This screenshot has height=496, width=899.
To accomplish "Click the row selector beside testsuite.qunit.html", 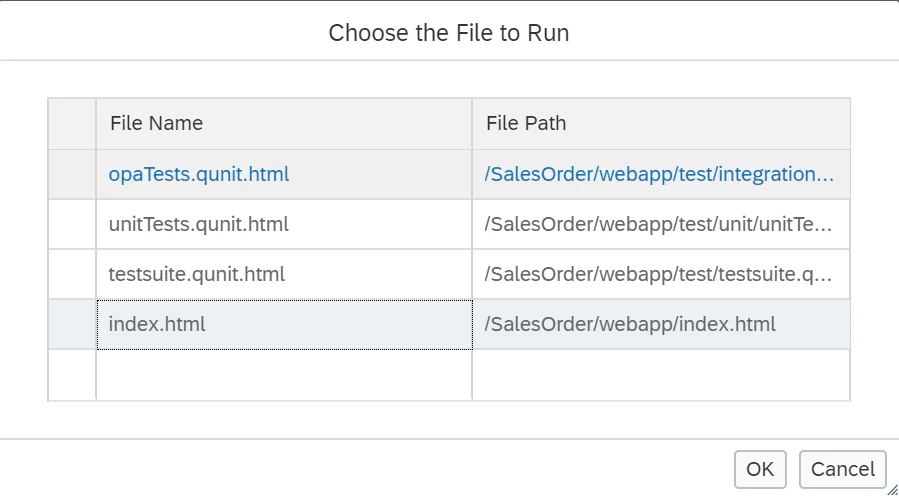I will pyautogui.click(x=72, y=274).
